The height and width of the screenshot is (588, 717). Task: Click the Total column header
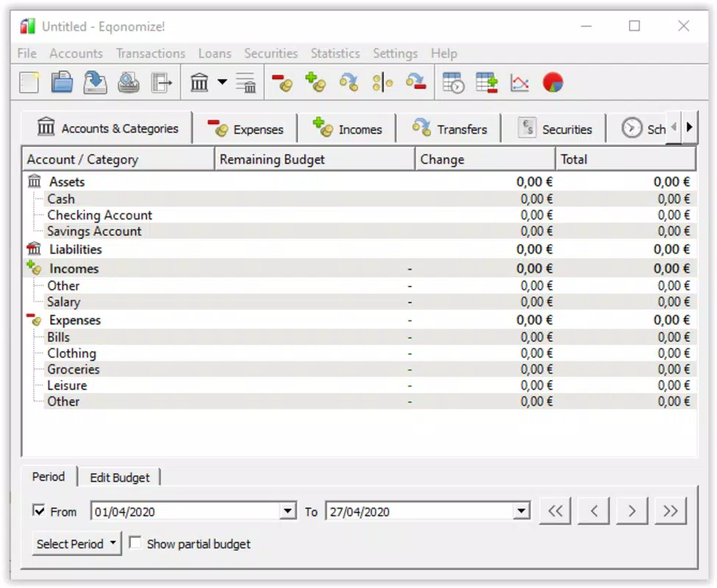[625, 159]
